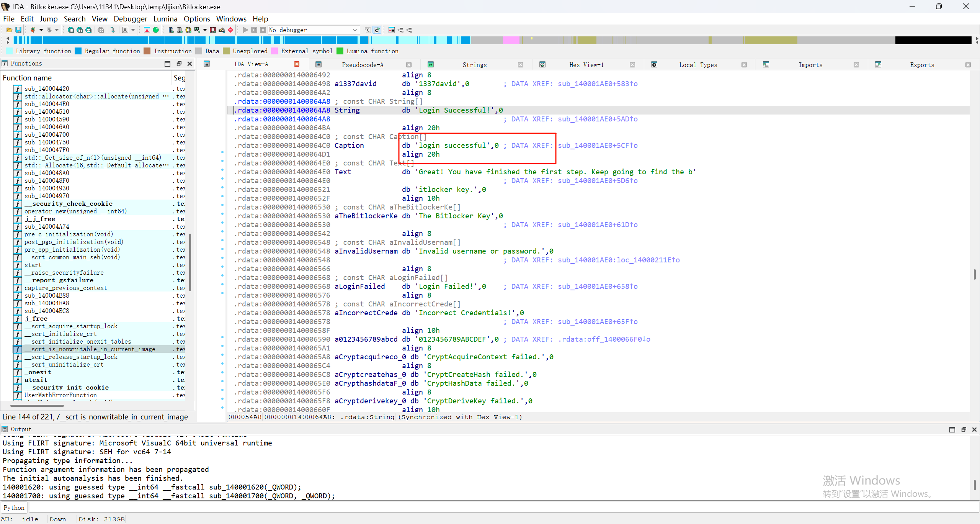
Task: Click the Python command input field
Action: 498,508
